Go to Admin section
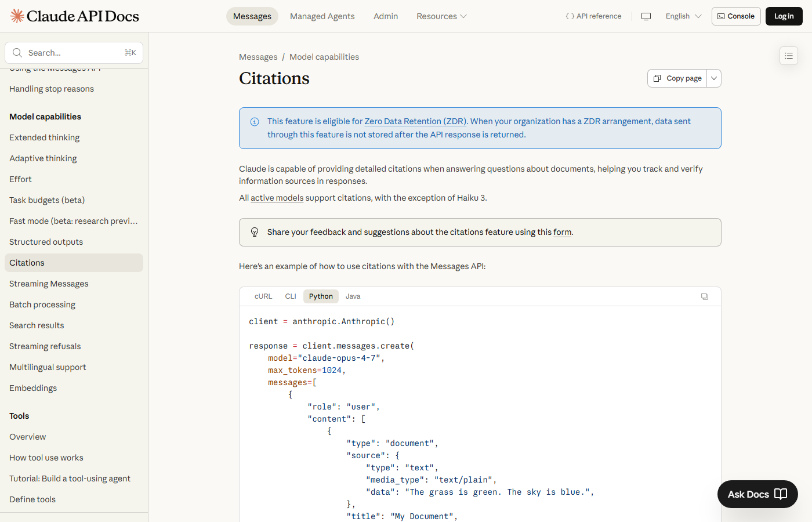 (386, 16)
